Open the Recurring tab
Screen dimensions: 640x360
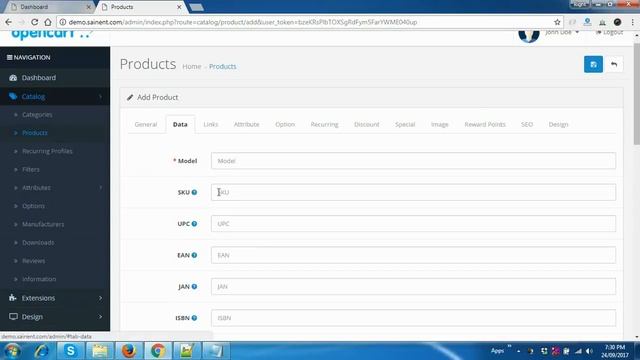pos(324,124)
